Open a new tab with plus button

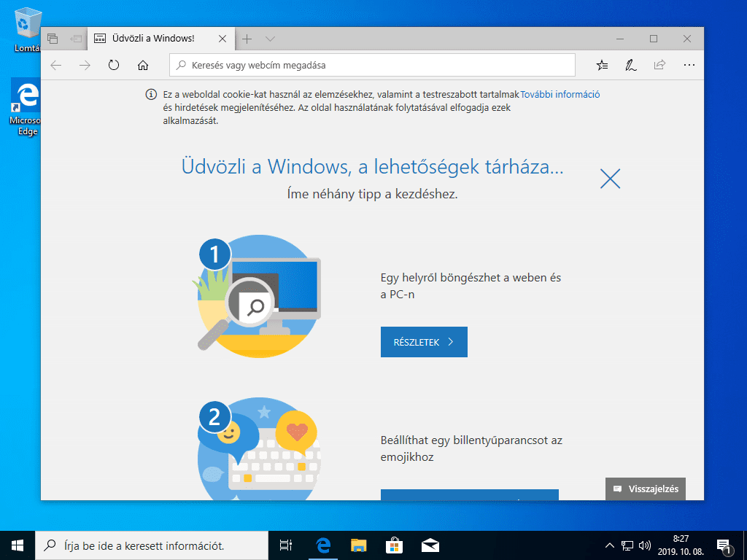click(247, 39)
